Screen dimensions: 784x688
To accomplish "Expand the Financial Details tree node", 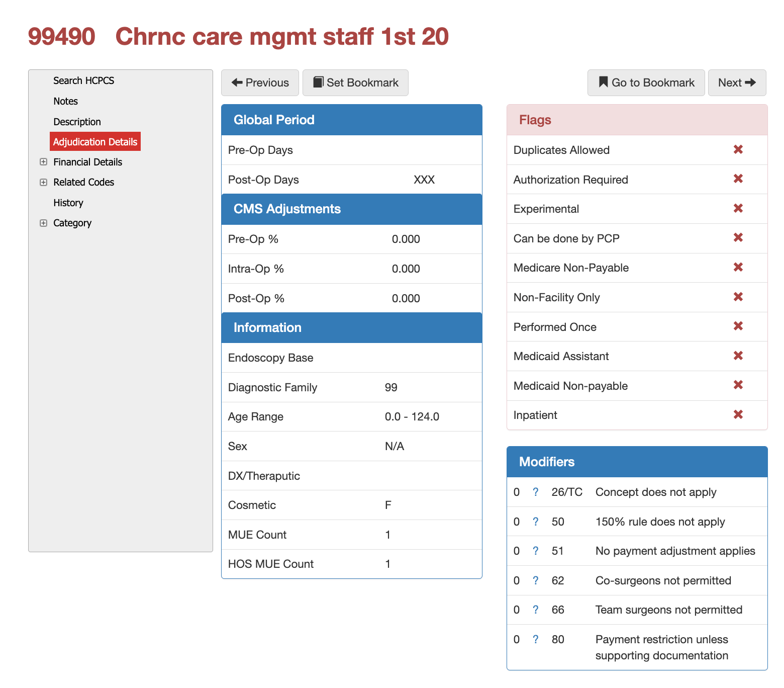I will pos(44,162).
